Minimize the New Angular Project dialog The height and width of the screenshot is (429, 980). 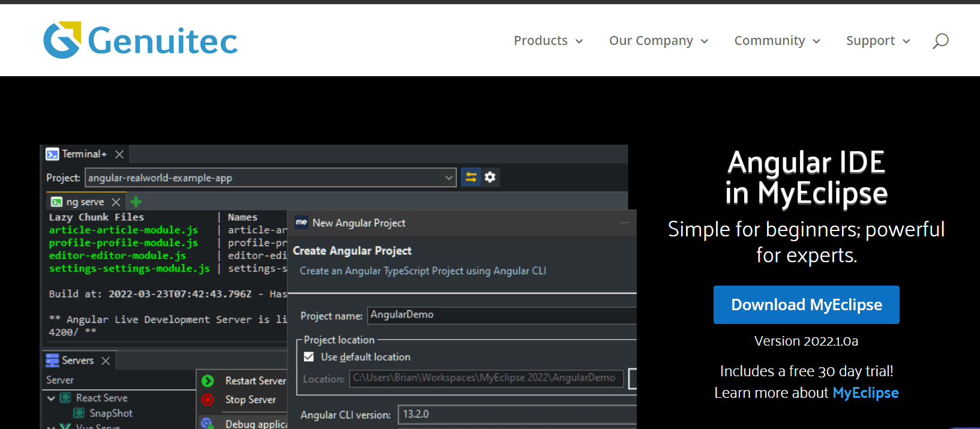click(625, 223)
